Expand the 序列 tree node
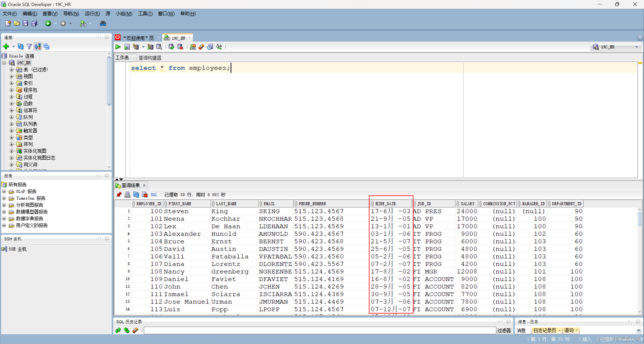This screenshot has width=644, height=344. click(12, 144)
